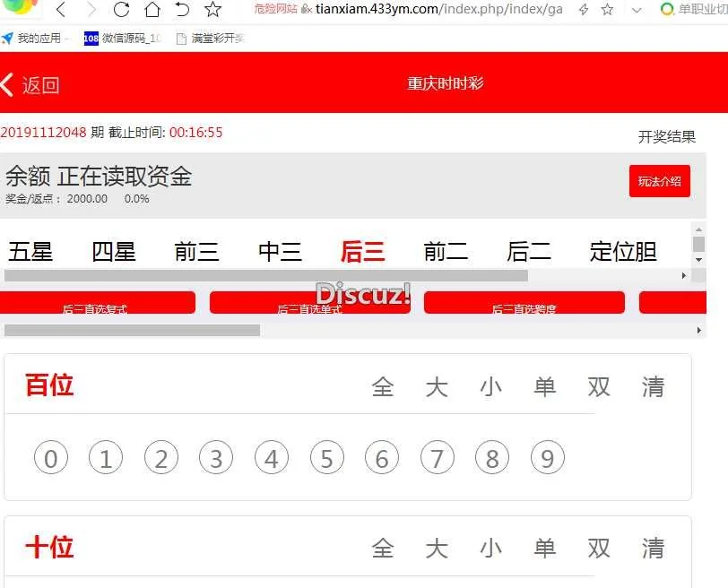Open the 开奖结果 link
The width and height of the screenshot is (728, 588).
pyautogui.click(x=666, y=137)
